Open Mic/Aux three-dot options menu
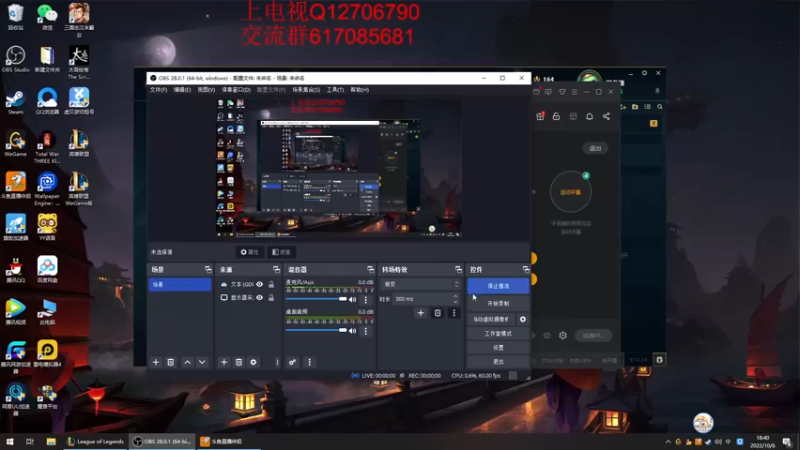 pos(365,299)
